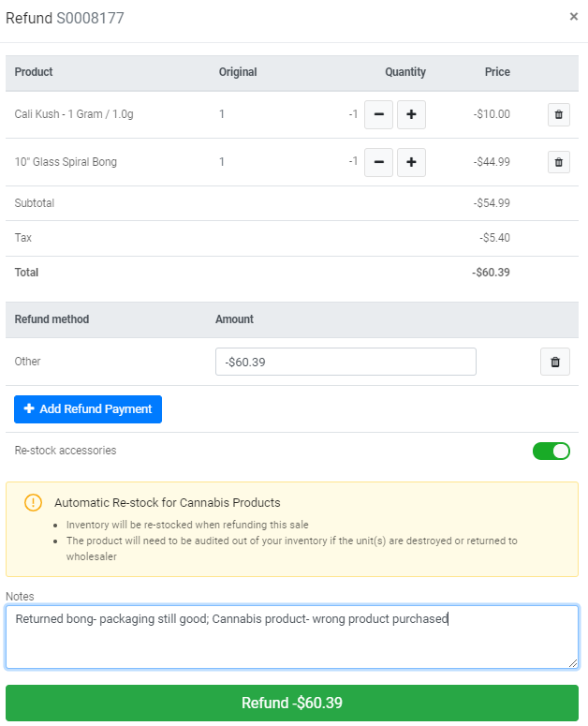Click the Price column header
The height and width of the screenshot is (726, 588).
(x=497, y=72)
